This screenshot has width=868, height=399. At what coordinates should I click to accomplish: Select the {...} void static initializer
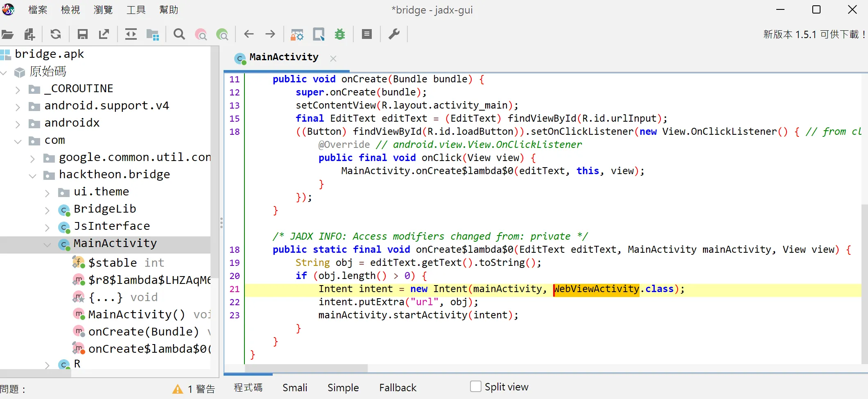click(x=123, y=297)
